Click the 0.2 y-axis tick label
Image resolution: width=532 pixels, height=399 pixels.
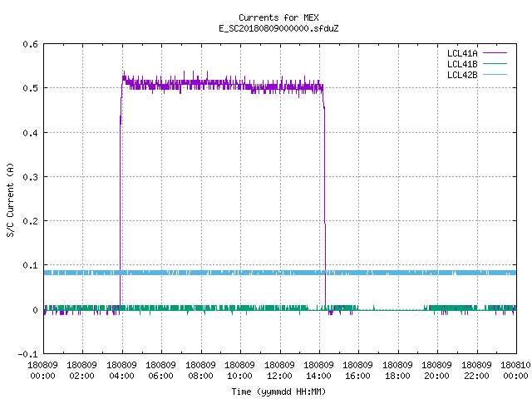30,221
